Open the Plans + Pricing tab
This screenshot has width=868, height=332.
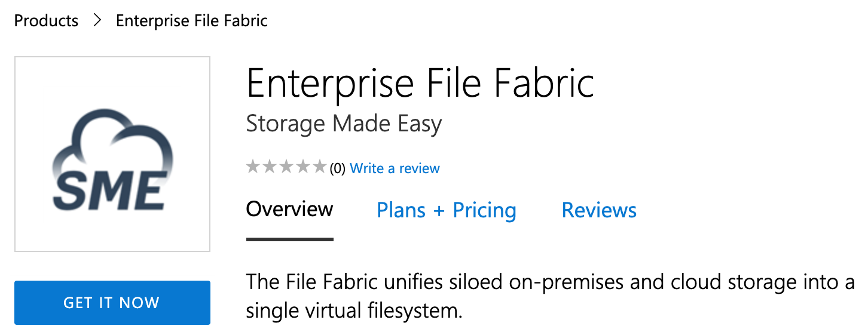click(447, 210)
